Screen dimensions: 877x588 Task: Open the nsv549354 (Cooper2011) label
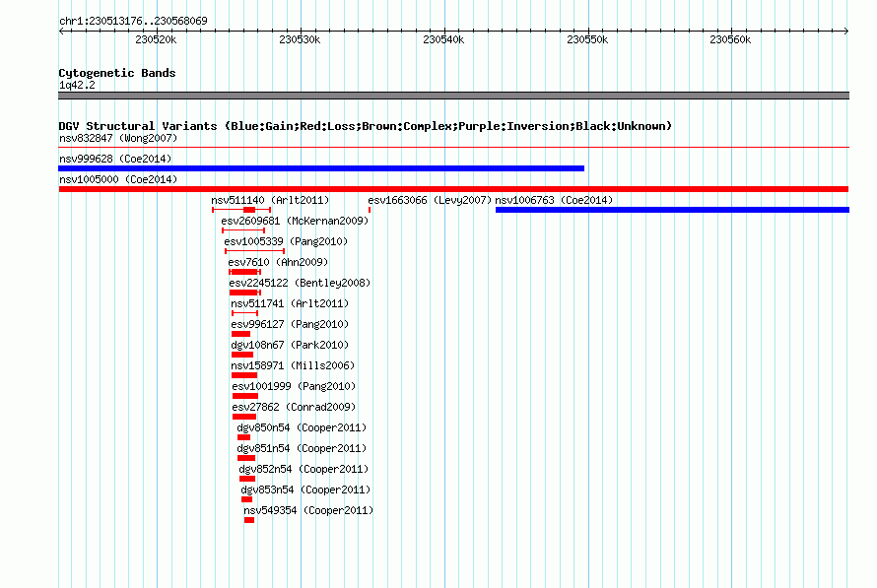[x=308, y=510]
